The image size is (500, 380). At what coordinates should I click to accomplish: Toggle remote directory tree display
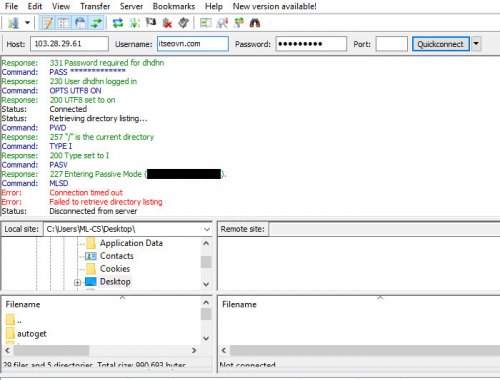tap(80, 23)
